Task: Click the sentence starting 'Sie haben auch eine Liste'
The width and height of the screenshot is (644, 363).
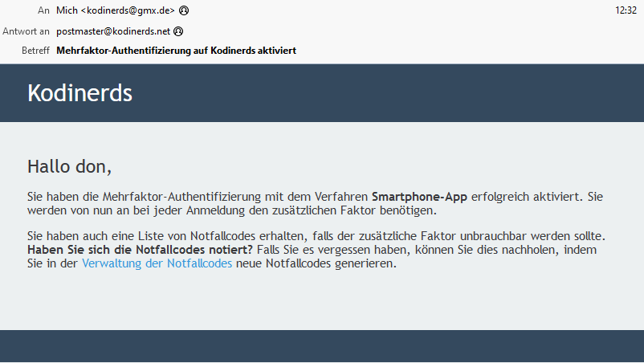Action: [x=316, y=236]
